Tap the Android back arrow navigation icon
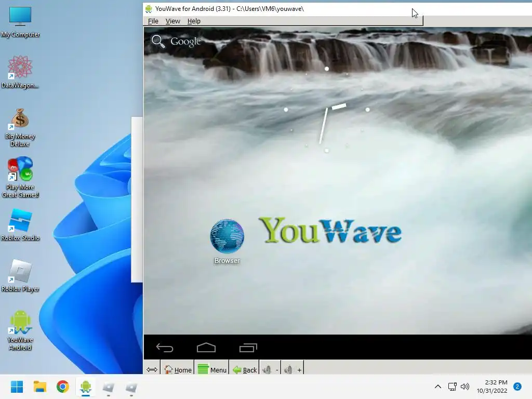The image size is (532, 399). pyautogui.click(x=165, y=348)
